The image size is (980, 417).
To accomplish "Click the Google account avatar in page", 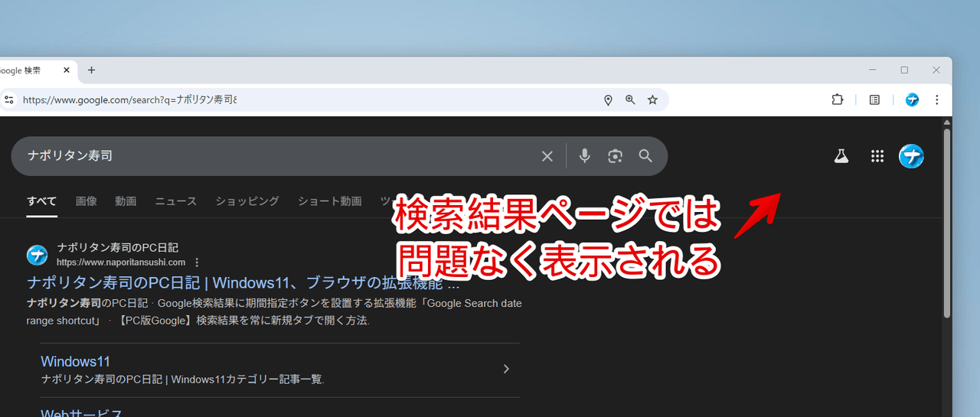I will pyautogui.click(x=911, y=156).
